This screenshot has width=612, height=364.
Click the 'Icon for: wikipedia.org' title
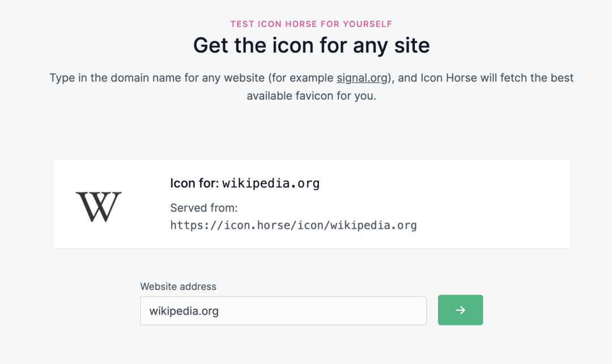pos(245,183)
